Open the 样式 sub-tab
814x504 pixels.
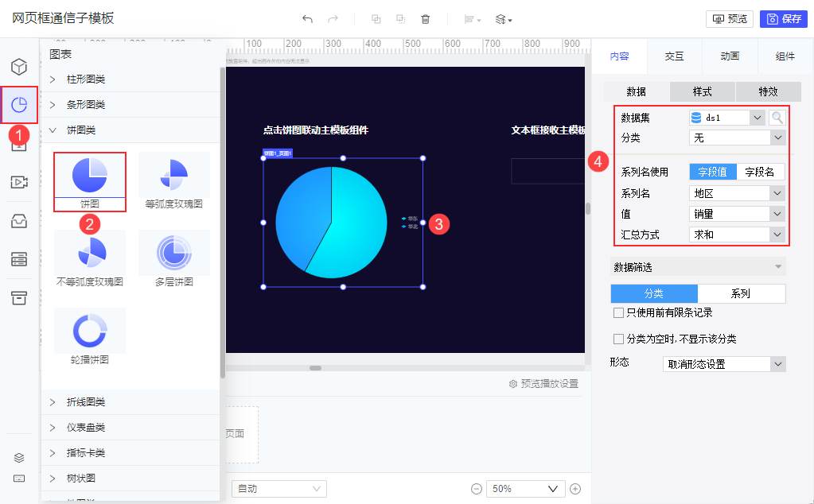tap(703, 91)
